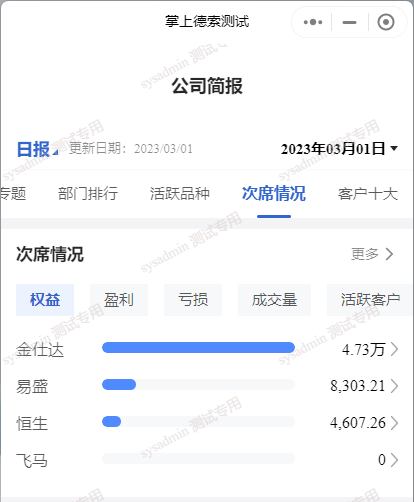
Task: Click the chevron next to 更多
Action: click(389, 254)
